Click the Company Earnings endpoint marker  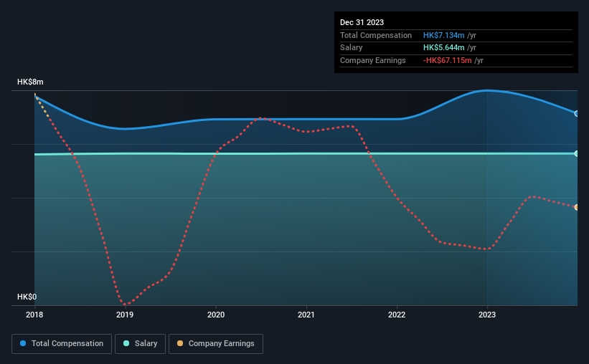(x=577, y=207)
